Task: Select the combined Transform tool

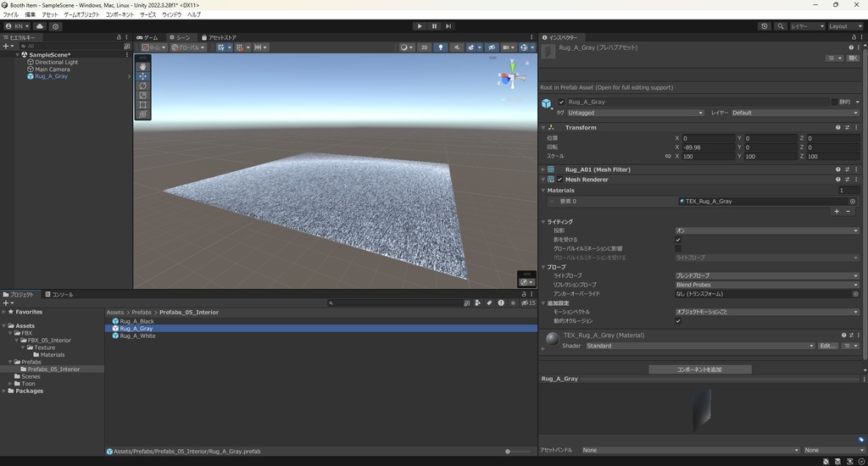Action: click(142, 114)
